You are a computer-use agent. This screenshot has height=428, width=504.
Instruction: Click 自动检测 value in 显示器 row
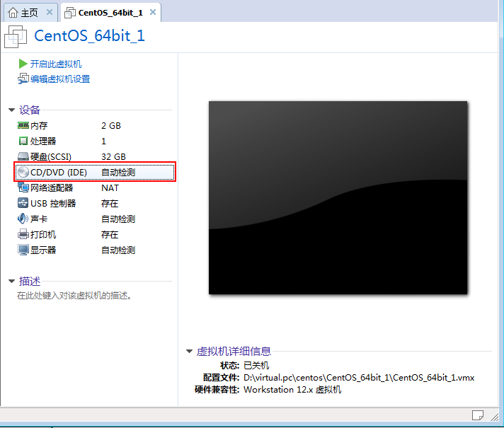[x=118, y=250]
